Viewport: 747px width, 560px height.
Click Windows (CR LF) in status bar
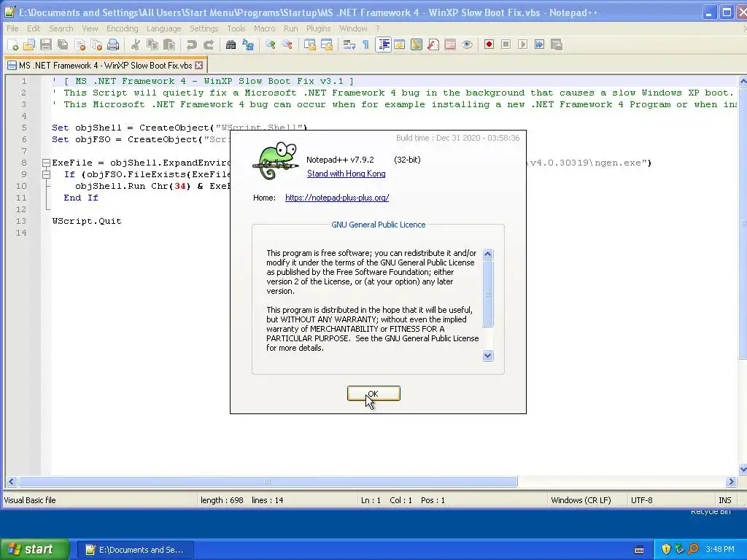pyautogui.click(x=581, y=500)
